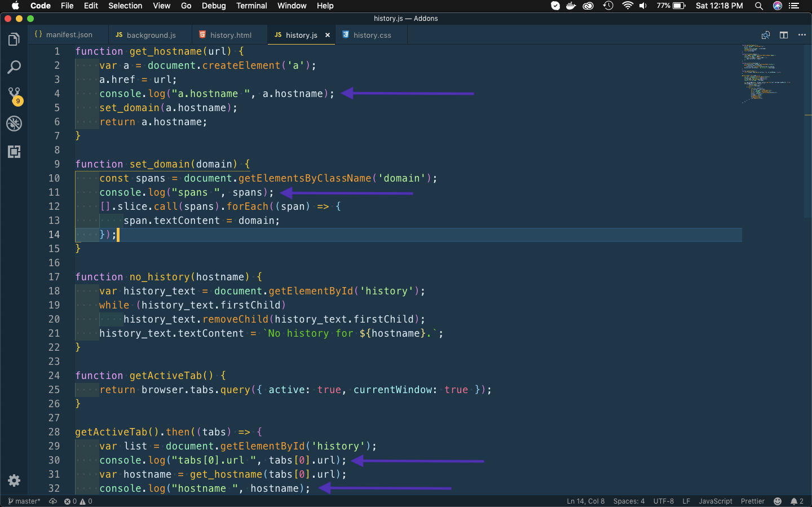This screenshot has width=812, height=507.
Task: Open Time Machine menu bar icon
Action: (x=608, y=6)
